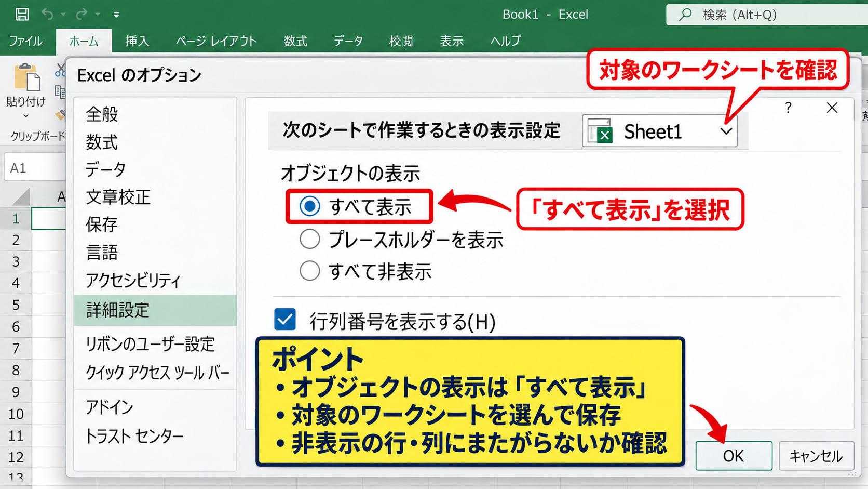Choose すべて非表示 radio button
Viewport: 868px width, 489px height.
coord(310,271)
